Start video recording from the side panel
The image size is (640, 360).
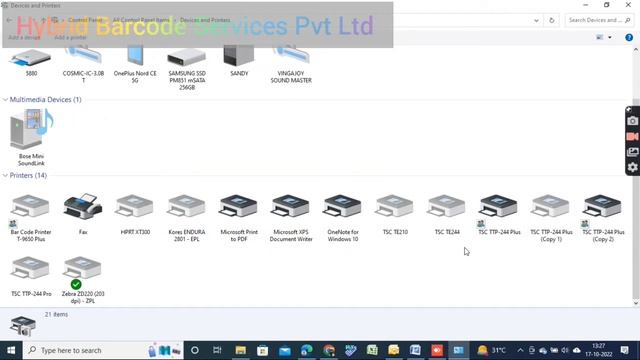[632, 137]
